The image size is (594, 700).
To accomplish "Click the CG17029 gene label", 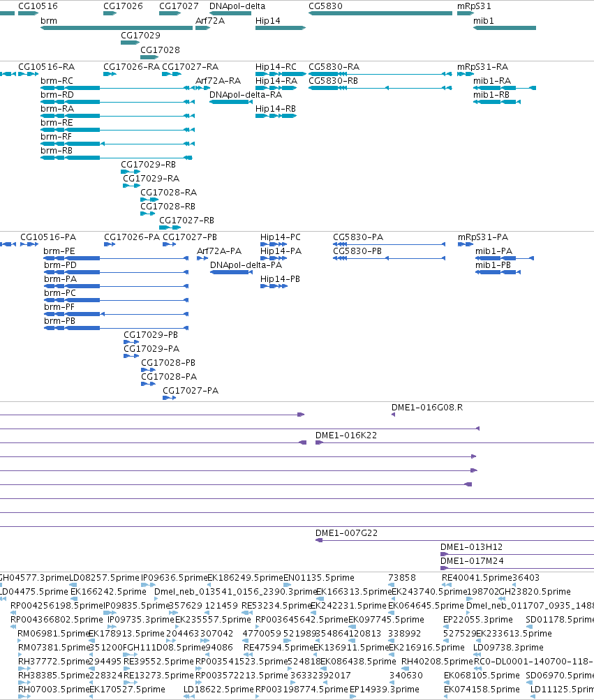I will (x=140, y=36).
